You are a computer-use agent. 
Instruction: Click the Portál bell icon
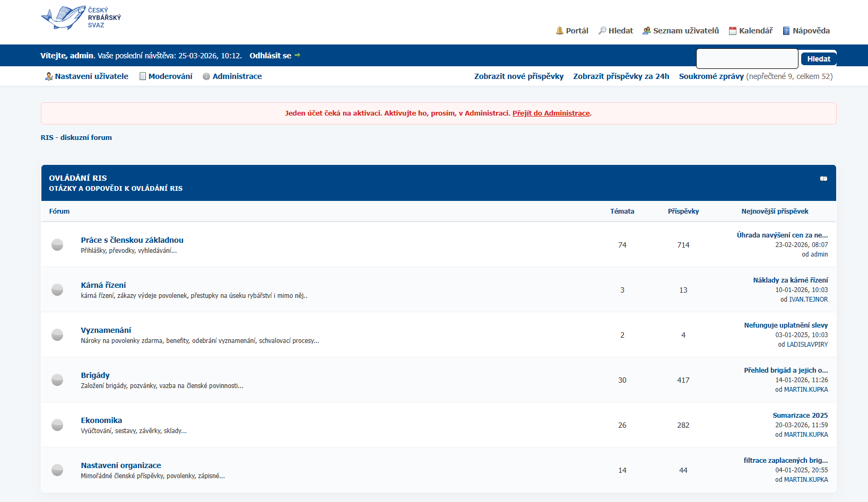(559, 31)
